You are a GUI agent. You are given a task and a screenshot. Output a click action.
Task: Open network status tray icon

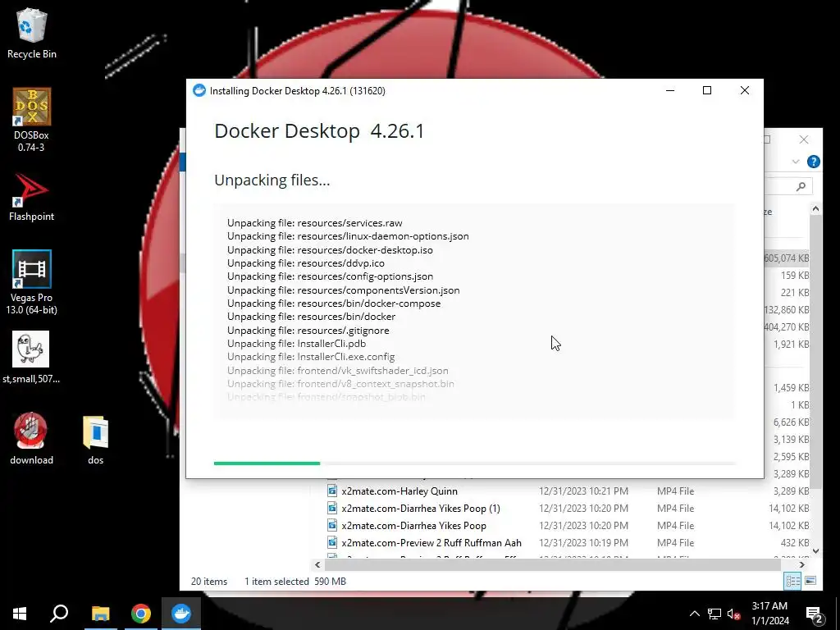714,614
